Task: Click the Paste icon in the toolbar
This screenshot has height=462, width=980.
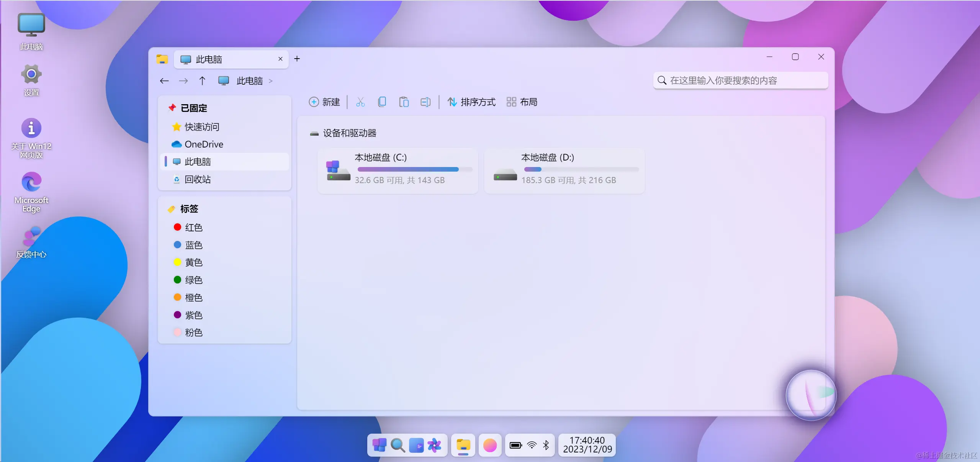Action: click(x=404, y=102)
